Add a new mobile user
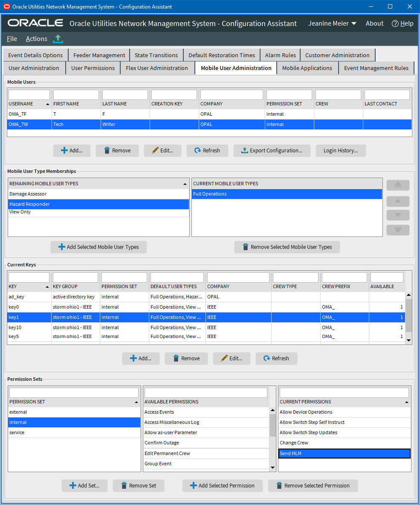The image size is (420, 505). 72,150
